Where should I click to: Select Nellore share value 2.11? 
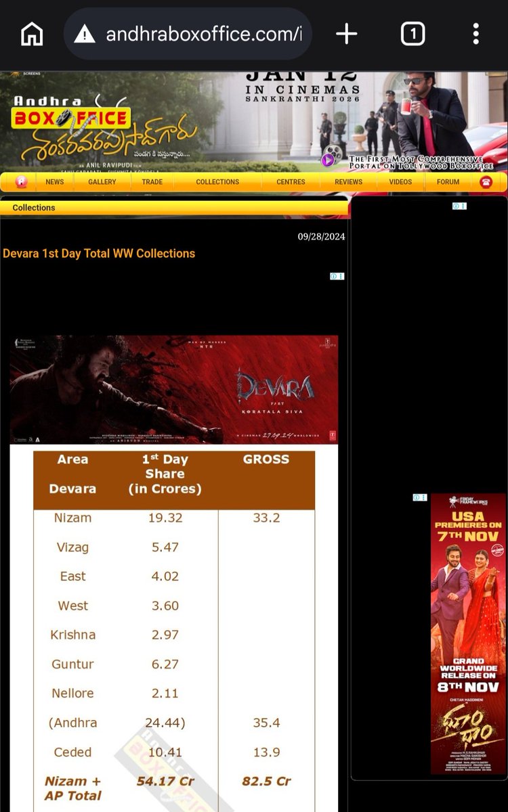coord(165,693)
